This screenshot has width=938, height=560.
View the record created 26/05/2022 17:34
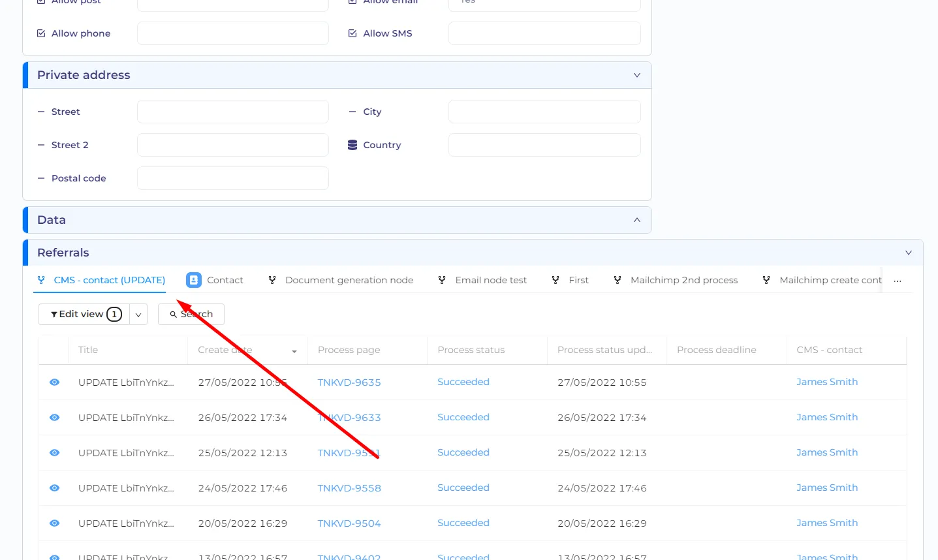point(55,418)
